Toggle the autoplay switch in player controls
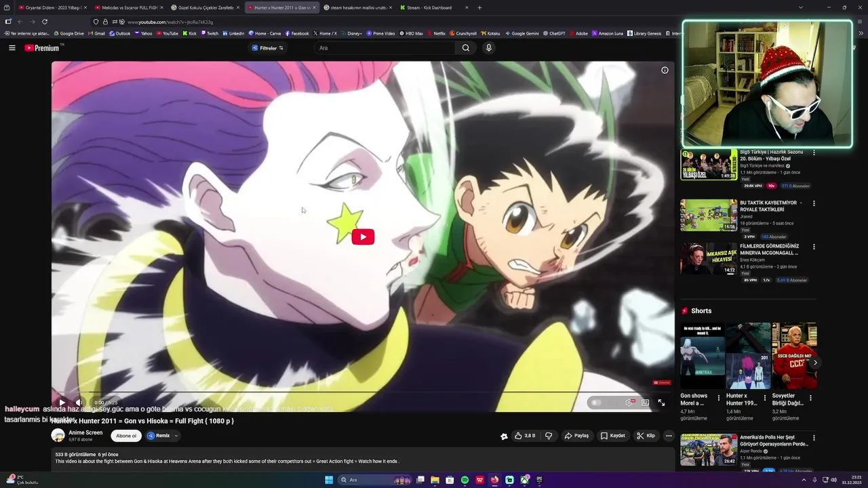The width and height of the screenshot is (868, 488). 597,403
